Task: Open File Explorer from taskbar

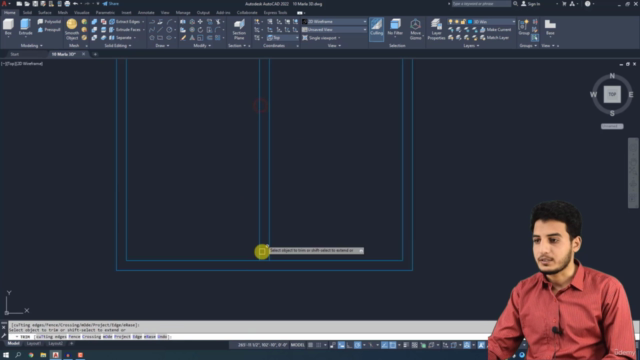Action: pyautogui.click(x=43, y=355)
